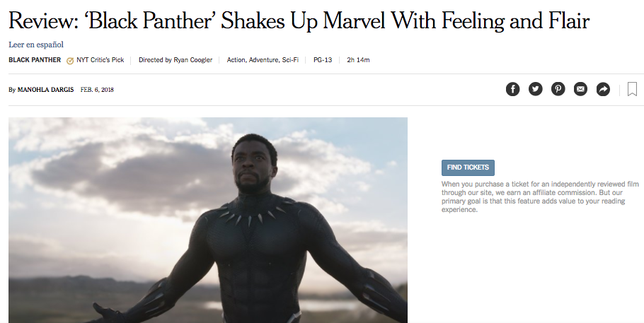Click the Find Tickets button
Image resolution: width=644 pixels, height=323 pixels.
468,168
